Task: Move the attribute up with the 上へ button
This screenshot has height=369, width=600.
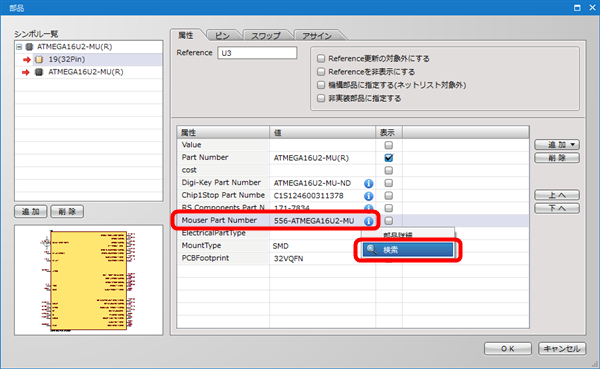Action: pos(557,195)
